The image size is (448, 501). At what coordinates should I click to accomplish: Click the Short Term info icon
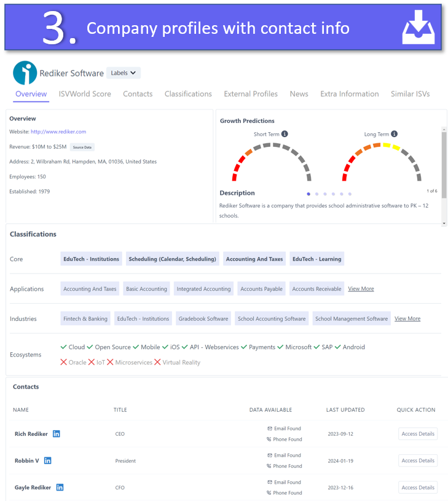click(285, 134)
